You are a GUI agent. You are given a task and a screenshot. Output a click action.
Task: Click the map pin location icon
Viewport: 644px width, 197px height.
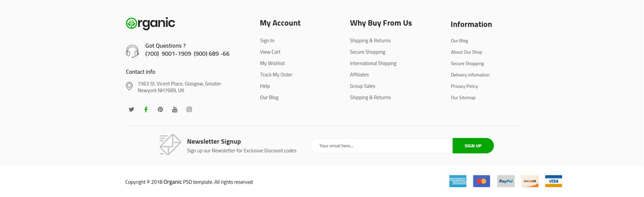pyautogui.click(x=129, y=86)
